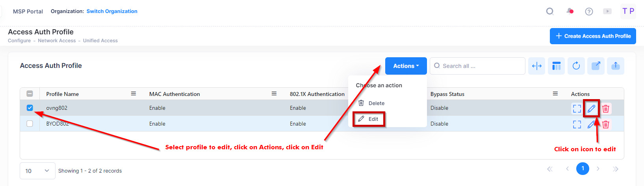This screenshot has height=186, width=644.
Task: Click the delete trash icon for ovng802
Action: pyautogui.click(x=606, y=109)
